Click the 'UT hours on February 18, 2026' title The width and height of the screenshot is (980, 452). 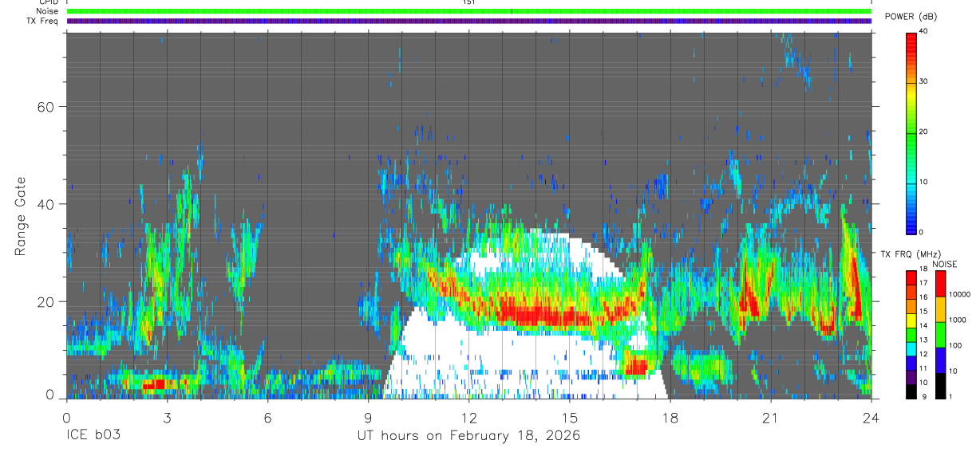pyautogui.click(x=468, y=435)
